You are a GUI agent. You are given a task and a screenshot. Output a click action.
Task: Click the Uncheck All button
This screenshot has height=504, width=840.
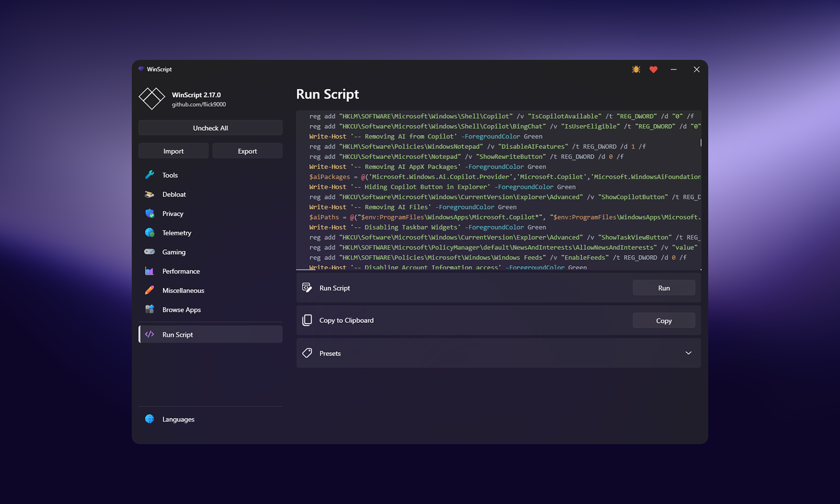[x=211, y=128]
